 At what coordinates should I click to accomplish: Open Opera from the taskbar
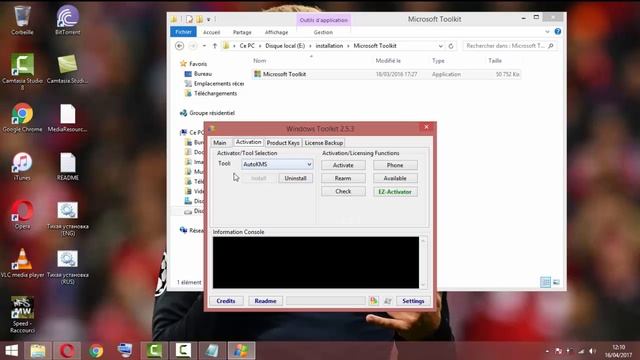pyautogui.click(x=67, y=351)
